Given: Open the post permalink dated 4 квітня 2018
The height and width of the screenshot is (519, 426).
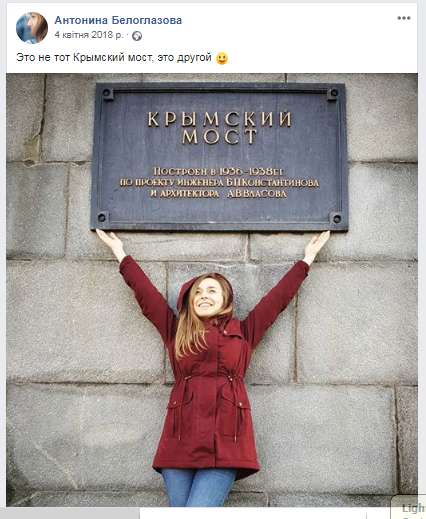Looking at the screenshot, I should pos(89,35).
